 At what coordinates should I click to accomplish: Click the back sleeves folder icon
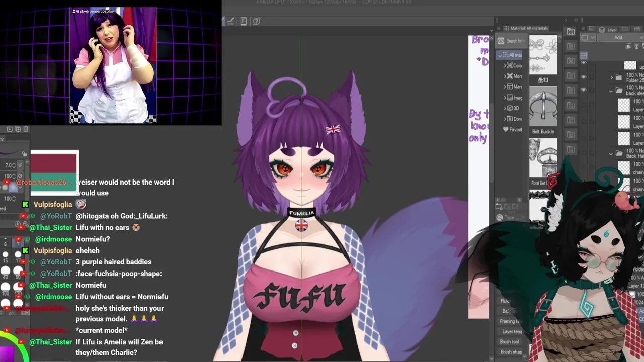click(619, 90)
